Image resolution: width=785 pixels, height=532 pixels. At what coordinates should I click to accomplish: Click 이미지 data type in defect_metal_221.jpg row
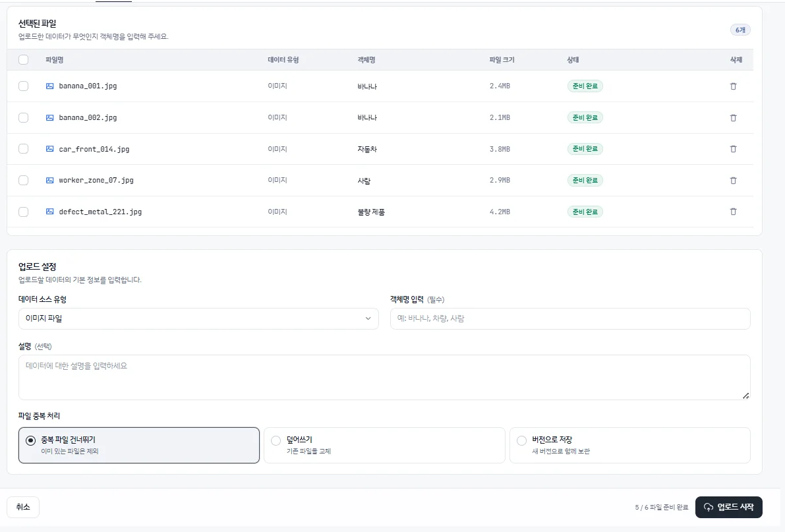[277, 212]
